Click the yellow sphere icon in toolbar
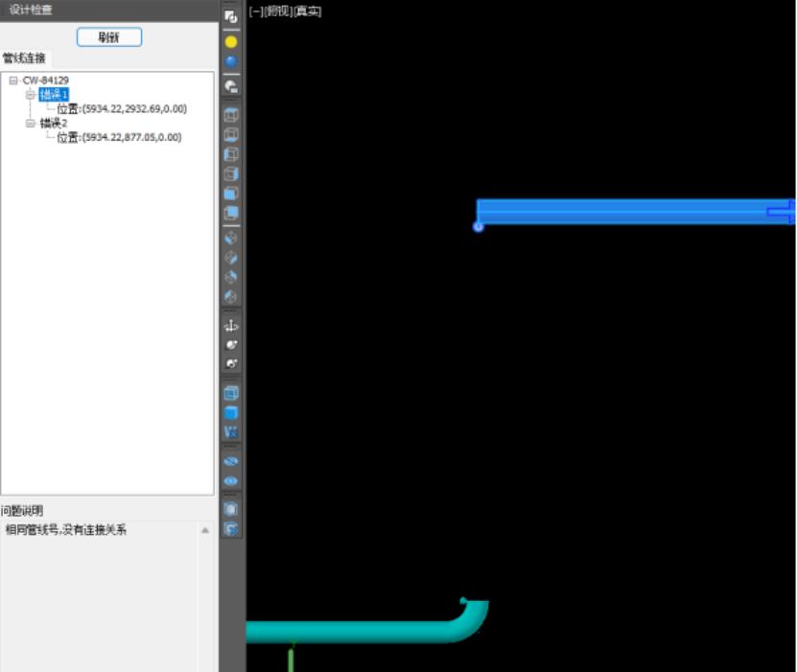 pos(231,42)
